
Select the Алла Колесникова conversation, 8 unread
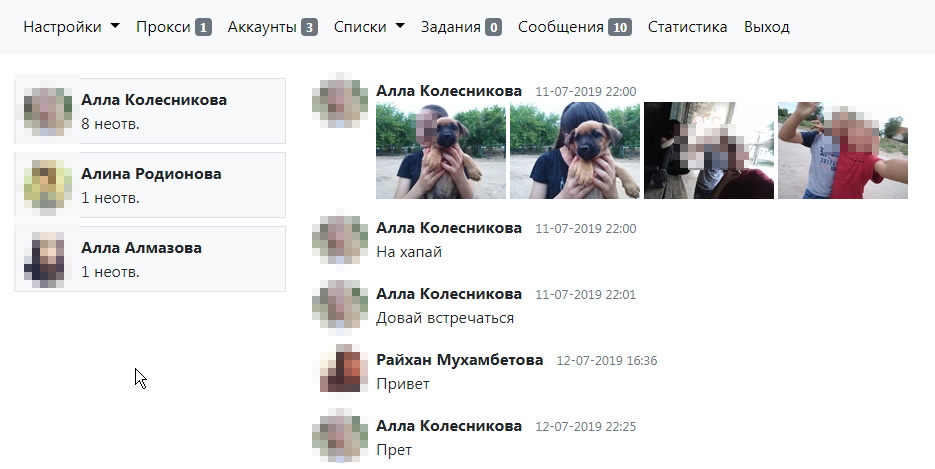tap(150, 111)
